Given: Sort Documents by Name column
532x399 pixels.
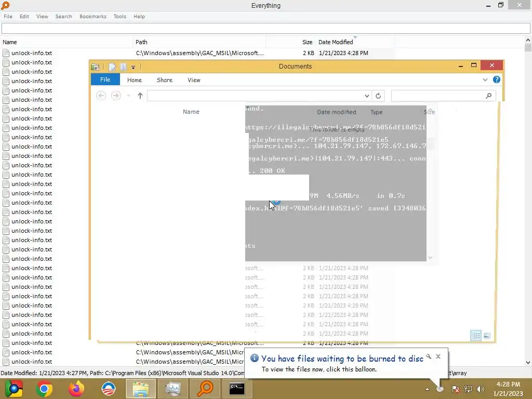Looking at the screenshot, I should [191, 112].
